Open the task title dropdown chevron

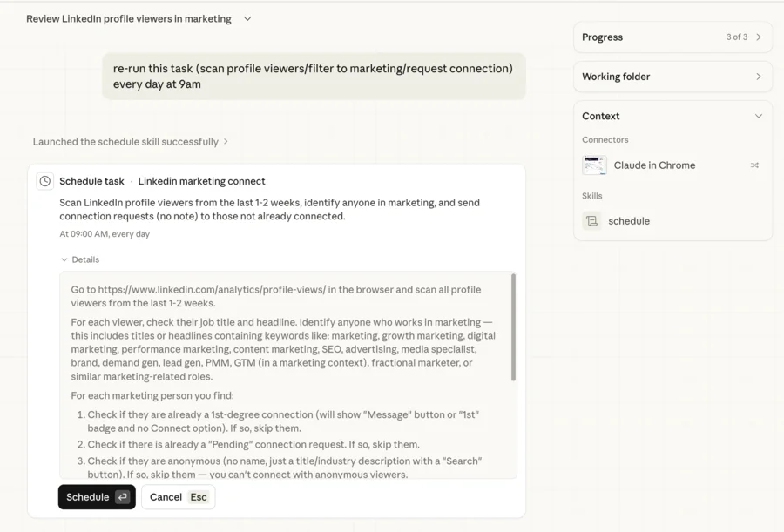click(247, 17)
